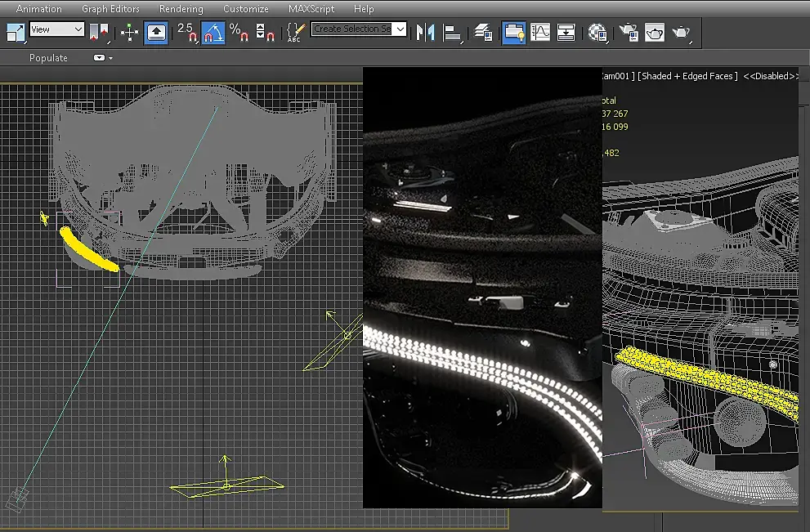
Task: Toggle Percent Snap
Action: pos(239,33)
